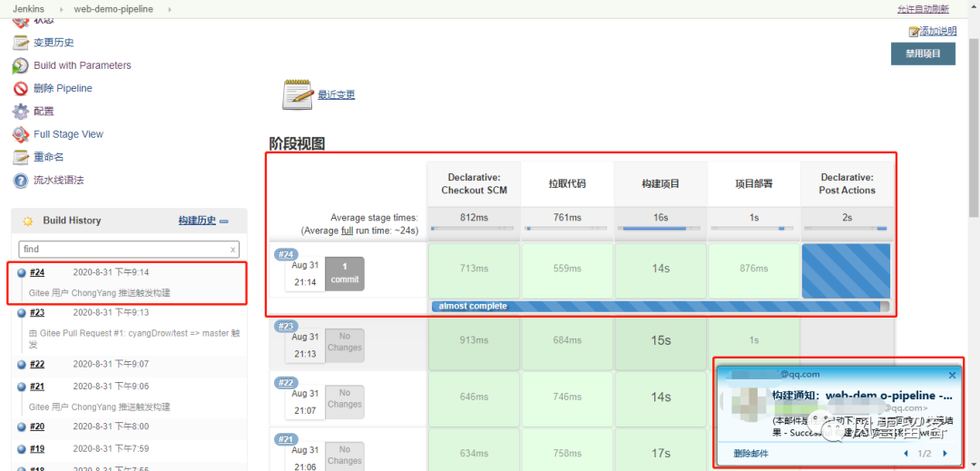This screenshot has height=471, width=980.
Task: Open 配置 menu item
Action: [x=44, y=112]
